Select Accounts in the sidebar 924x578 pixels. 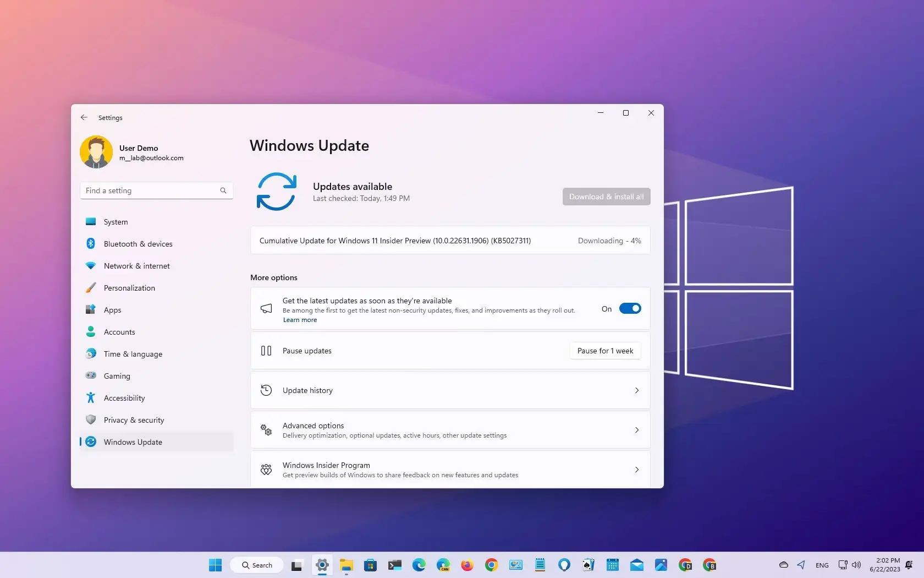point(157,332)
